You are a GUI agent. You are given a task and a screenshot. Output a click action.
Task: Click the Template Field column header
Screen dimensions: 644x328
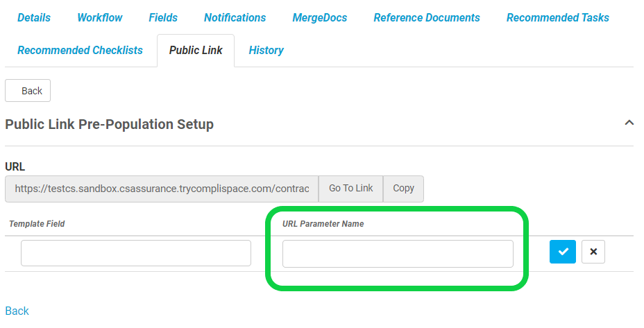coord(37,224)
